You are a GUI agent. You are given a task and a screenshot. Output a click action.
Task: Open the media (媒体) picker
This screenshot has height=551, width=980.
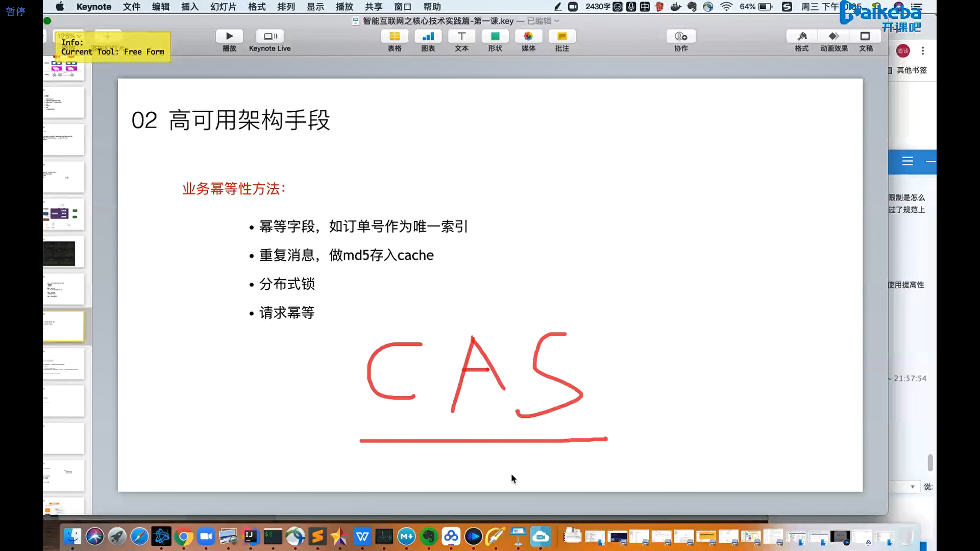click(528, 37)
